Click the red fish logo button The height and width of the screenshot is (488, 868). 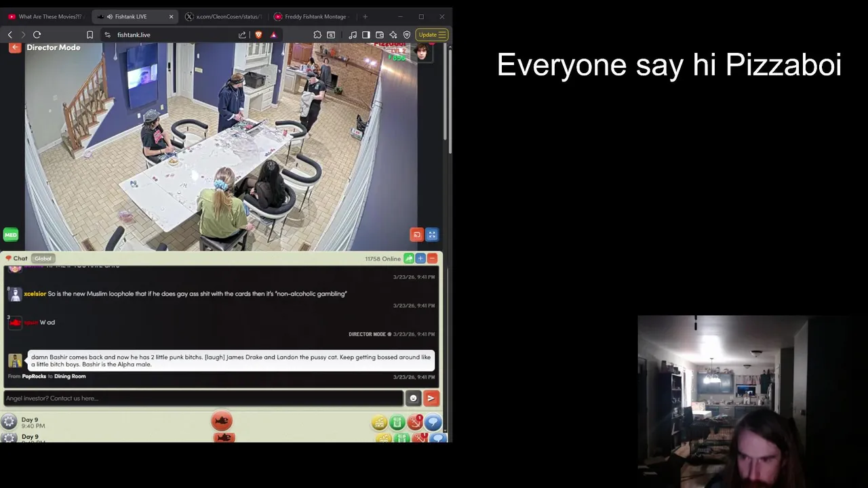coord(222,421)
